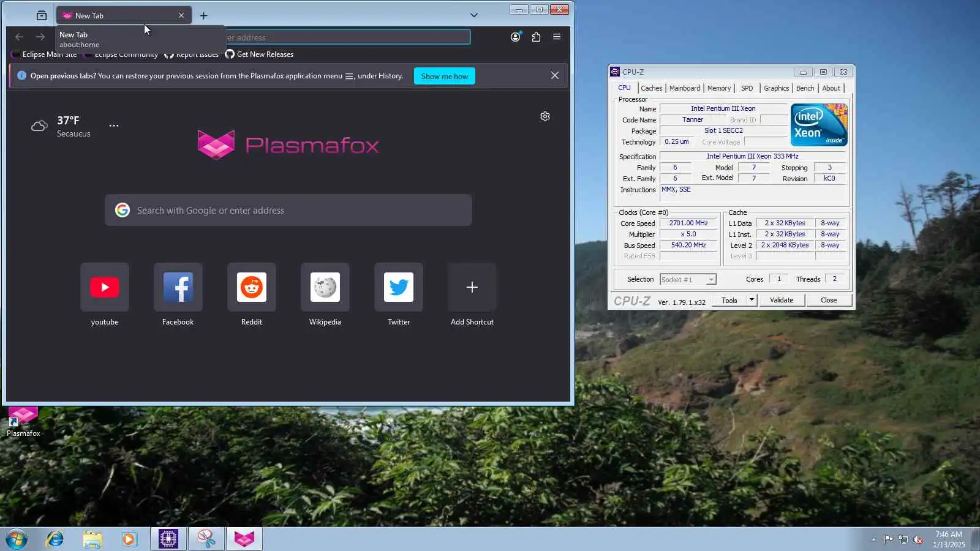Click the Add Shortcut plus tile
The image size is (980, 551).
[472, 287]
